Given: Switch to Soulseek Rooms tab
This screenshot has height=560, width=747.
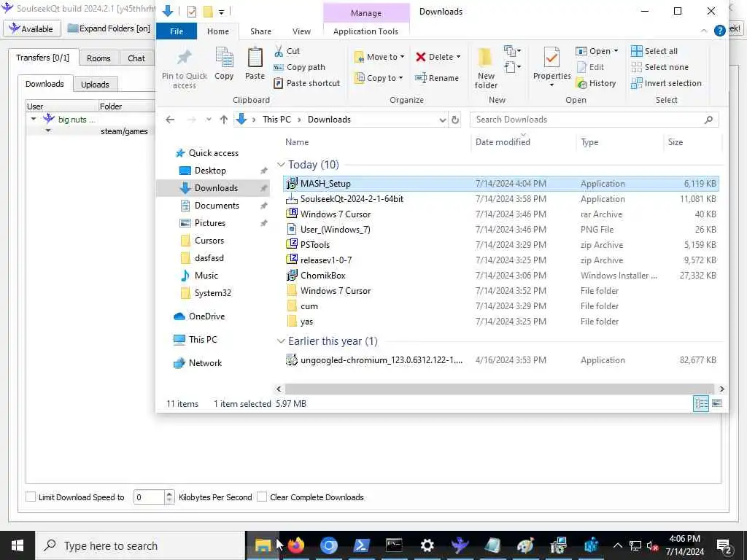Looking at the screenshot, I should tap(98, 58).
